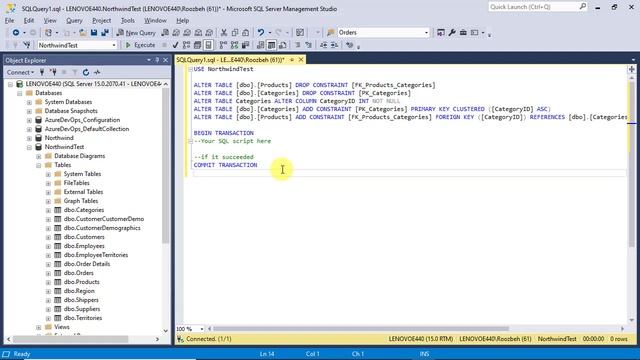This screenshot has width=640, height=360.
Task: Click the Open File folder icon
Action: click(x=82, y=33)
